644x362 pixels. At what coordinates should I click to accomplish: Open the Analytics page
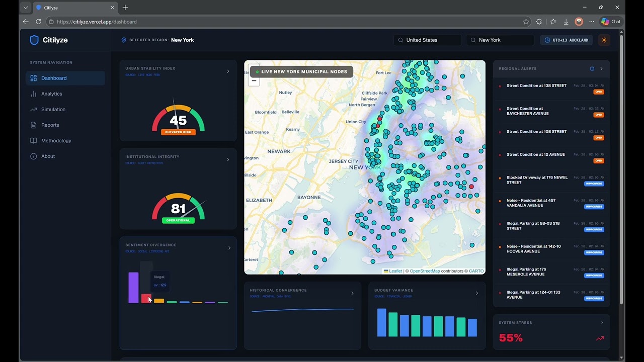point(65,94)
